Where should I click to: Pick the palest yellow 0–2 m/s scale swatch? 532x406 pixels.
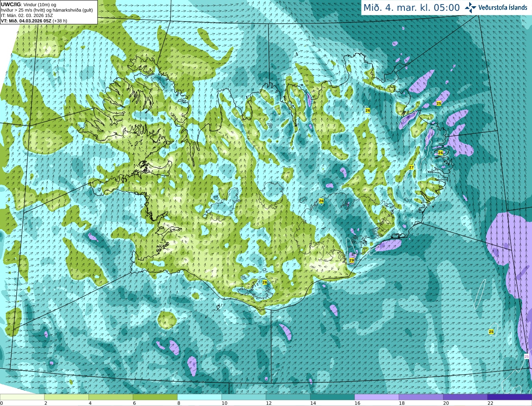(x=22, y=397)
